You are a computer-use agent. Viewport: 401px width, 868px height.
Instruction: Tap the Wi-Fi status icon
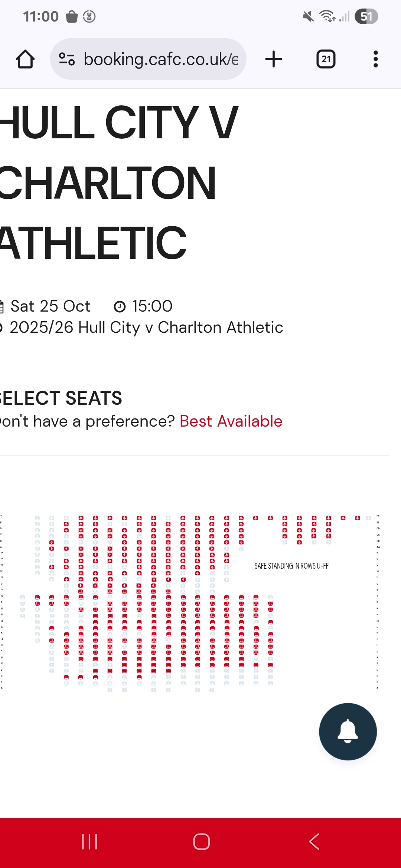pos(327,16)
